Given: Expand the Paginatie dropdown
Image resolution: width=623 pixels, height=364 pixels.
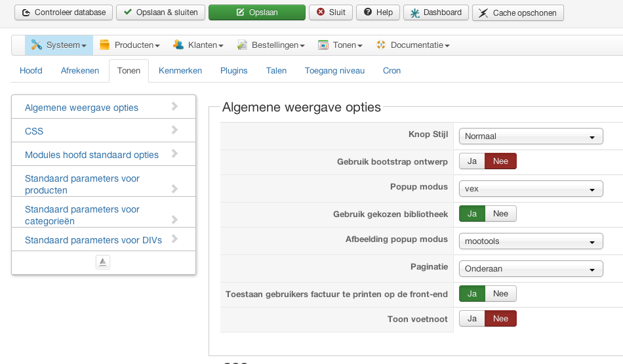Looking at the screenshot, I should [x=531, y=269].
